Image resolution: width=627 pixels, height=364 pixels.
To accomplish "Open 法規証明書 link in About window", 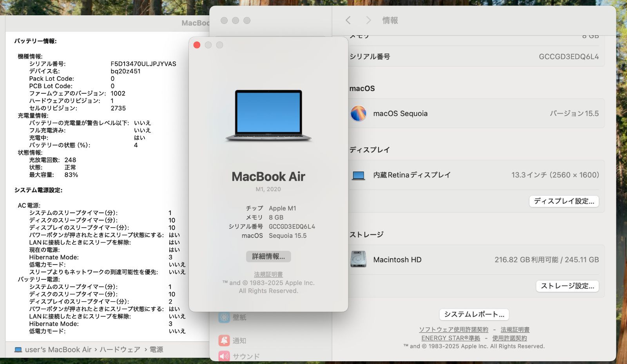I will tap(268, 274).
